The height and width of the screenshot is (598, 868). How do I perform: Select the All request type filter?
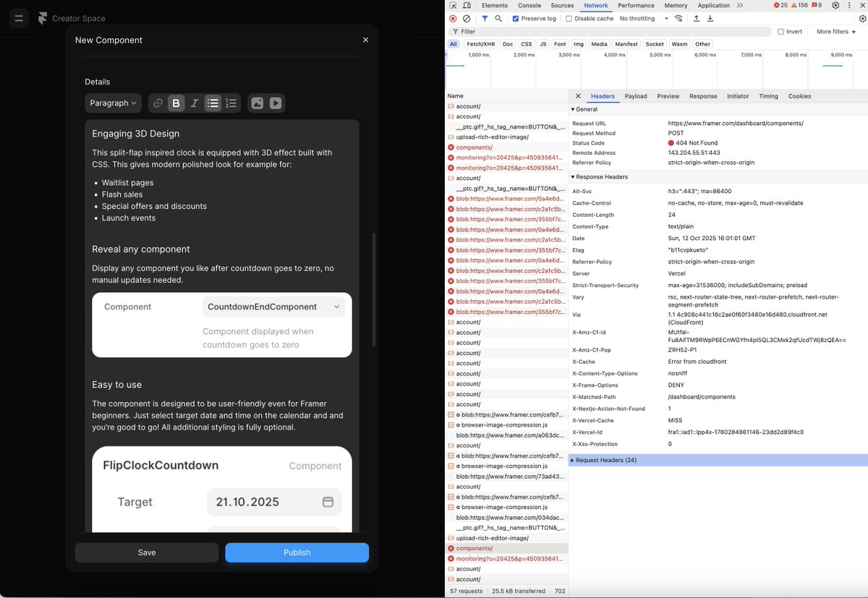[454, 44]
